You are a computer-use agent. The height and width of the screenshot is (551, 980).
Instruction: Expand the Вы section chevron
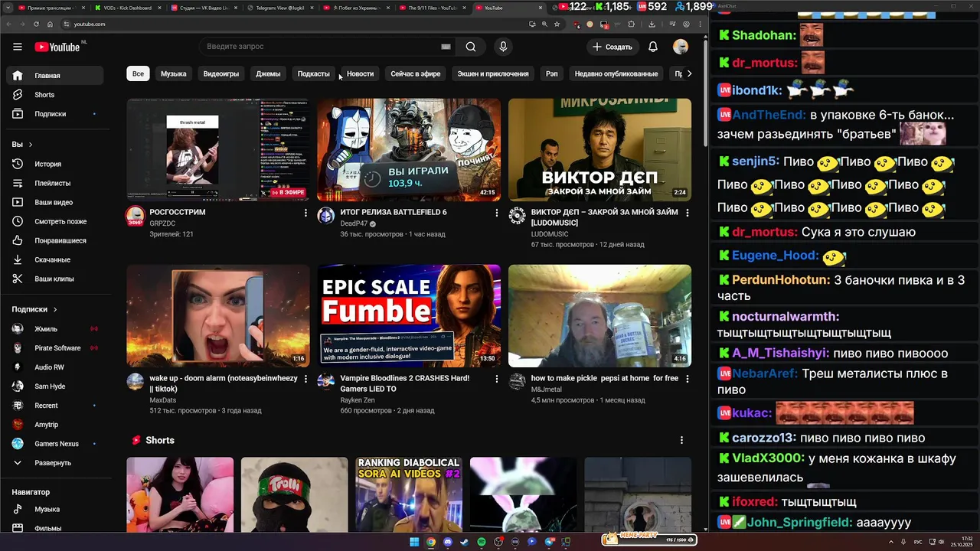[x=31, y=145]
